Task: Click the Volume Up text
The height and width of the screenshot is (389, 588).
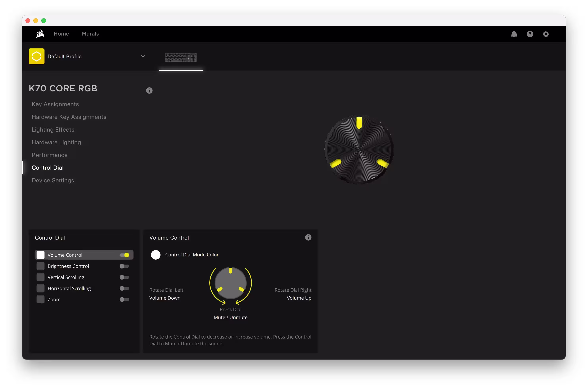Action: click(x=299, y=298)
